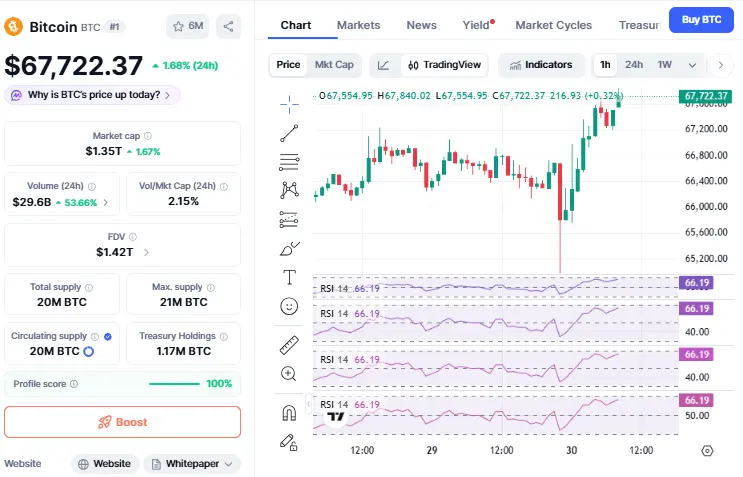Image resolution: width=743 pixels, height=477 pixels.
Task: Open the Treasuries tab
Action: (639, 25)
